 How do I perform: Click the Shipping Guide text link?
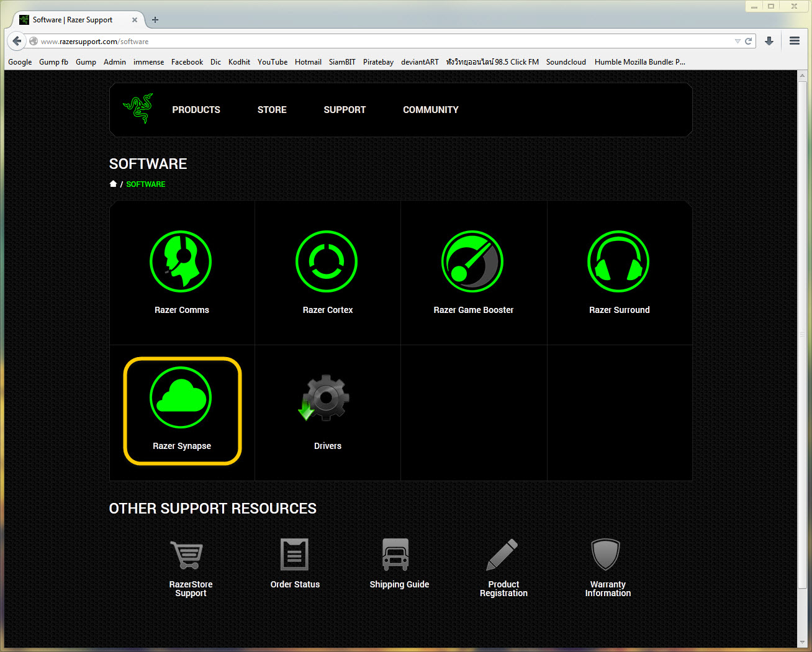[x=399, y=584]
